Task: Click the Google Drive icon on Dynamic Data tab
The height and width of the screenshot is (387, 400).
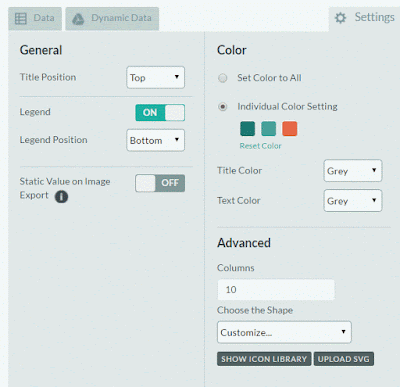Action: [78, 19]
